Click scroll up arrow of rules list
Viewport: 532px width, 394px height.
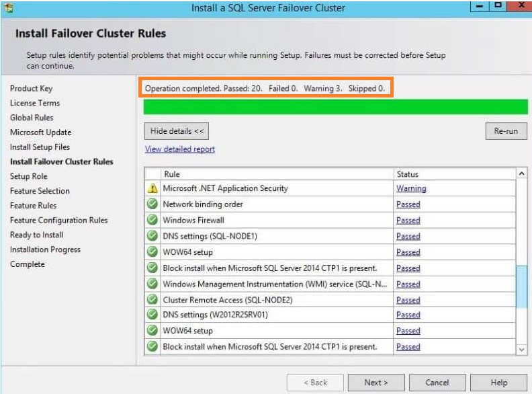click(x=521, y=173)
